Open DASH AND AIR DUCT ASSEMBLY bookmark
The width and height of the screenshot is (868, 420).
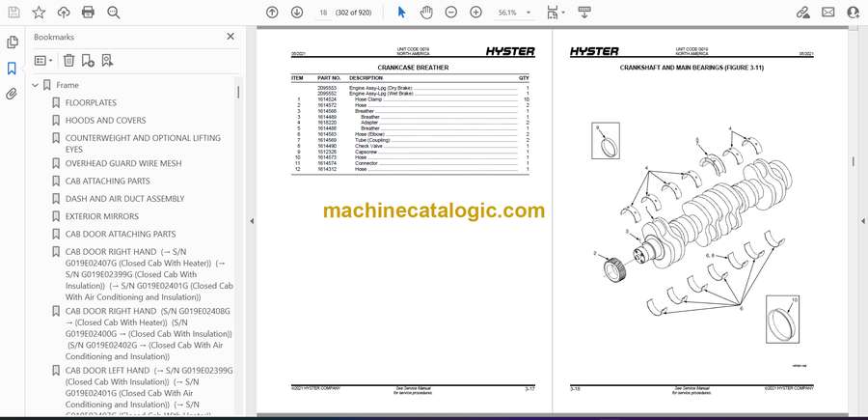tap(125, 198)
